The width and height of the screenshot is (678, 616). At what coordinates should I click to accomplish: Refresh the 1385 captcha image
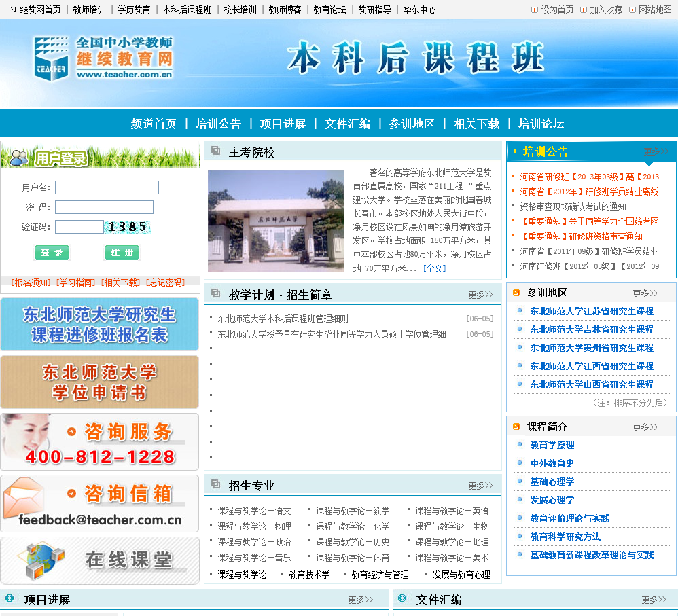[128, 227]
